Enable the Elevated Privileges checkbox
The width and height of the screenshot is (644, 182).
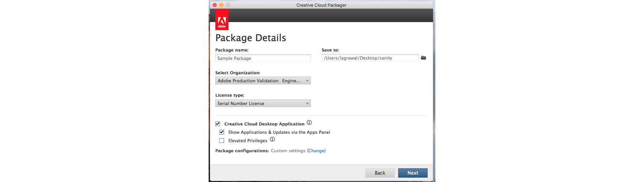pyautogui.click(x=222, y=141)
